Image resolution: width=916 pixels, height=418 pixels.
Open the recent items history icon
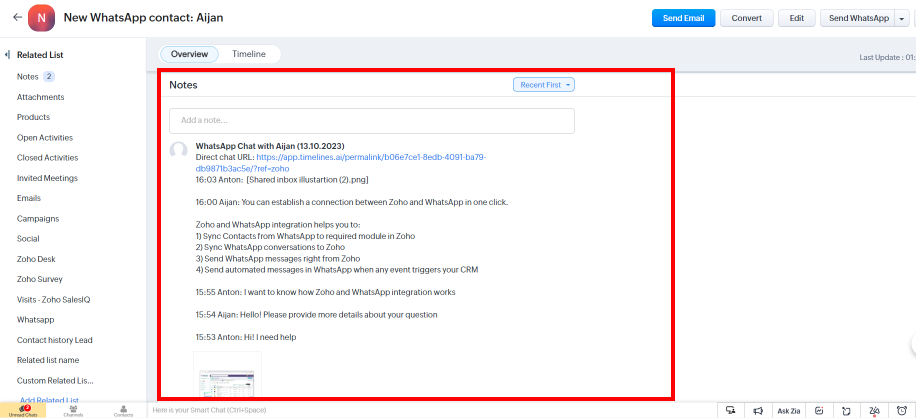click(846, 410)
